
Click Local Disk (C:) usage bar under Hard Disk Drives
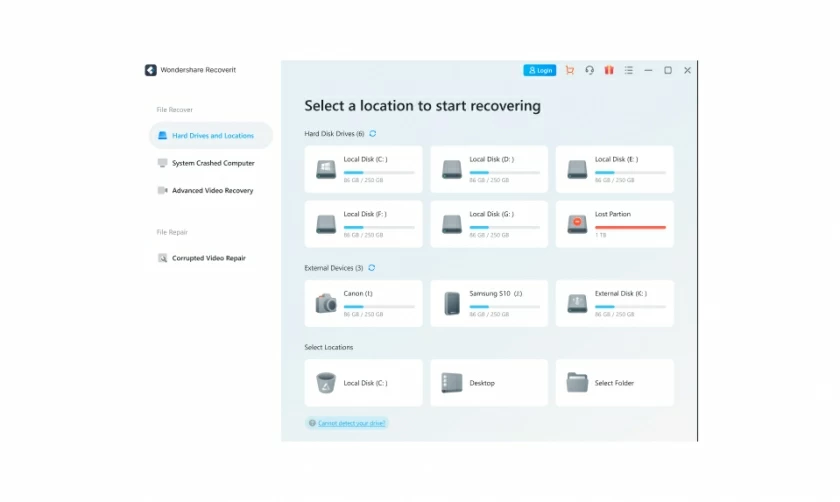point(379,173)
